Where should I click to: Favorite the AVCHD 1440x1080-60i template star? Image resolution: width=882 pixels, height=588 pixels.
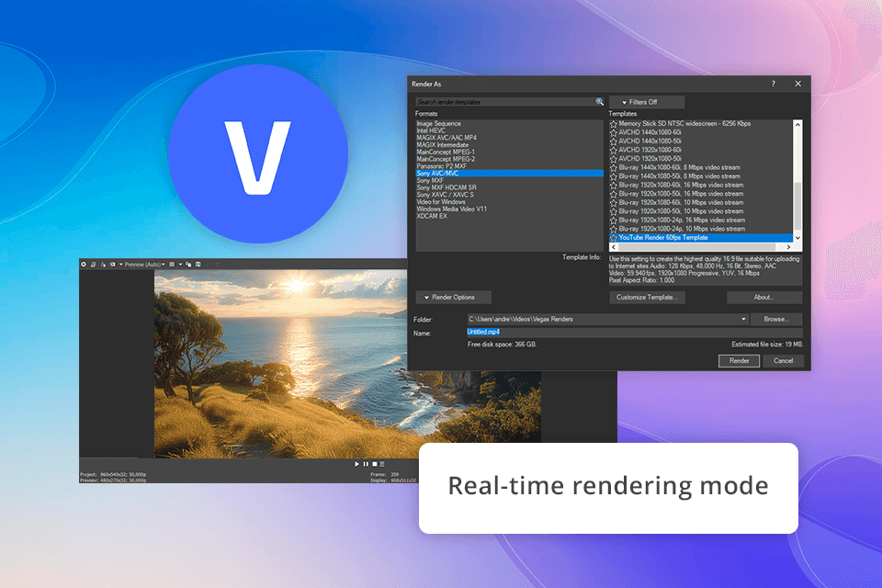(614, 133)
